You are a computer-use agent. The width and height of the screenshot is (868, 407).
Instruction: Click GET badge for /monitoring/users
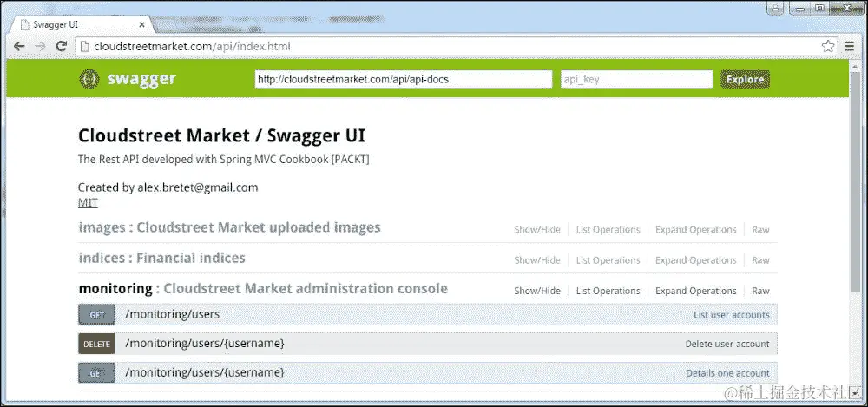point(97,314)
